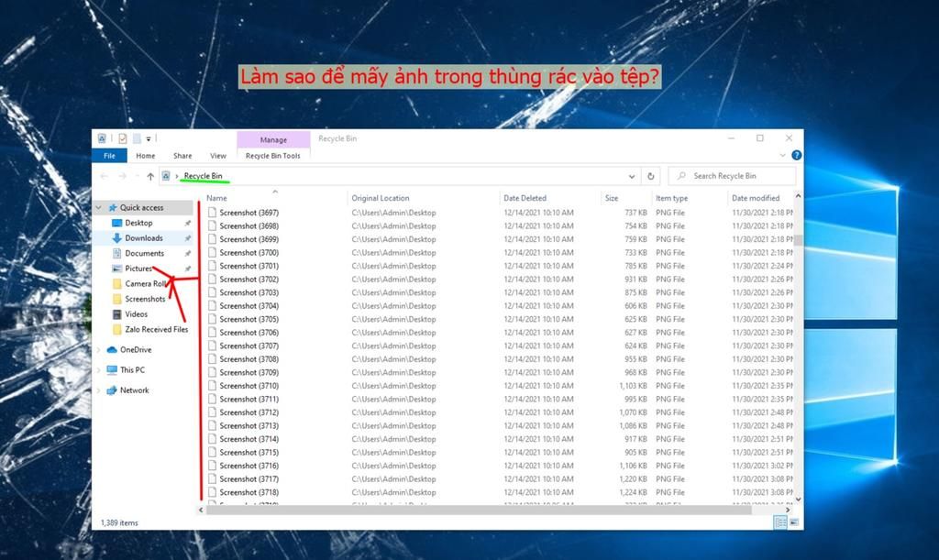Expand the ribbon with the chevron
The width and height of the screenshot is (939, 560).
pyautogui.click(x=782, y=156)
